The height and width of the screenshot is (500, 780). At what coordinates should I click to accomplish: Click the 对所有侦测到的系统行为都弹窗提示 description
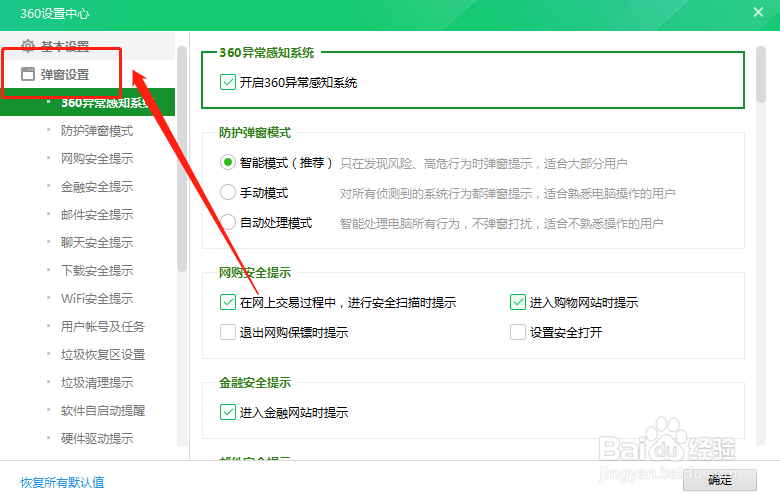pyautogui.click(x=507, y=193)
